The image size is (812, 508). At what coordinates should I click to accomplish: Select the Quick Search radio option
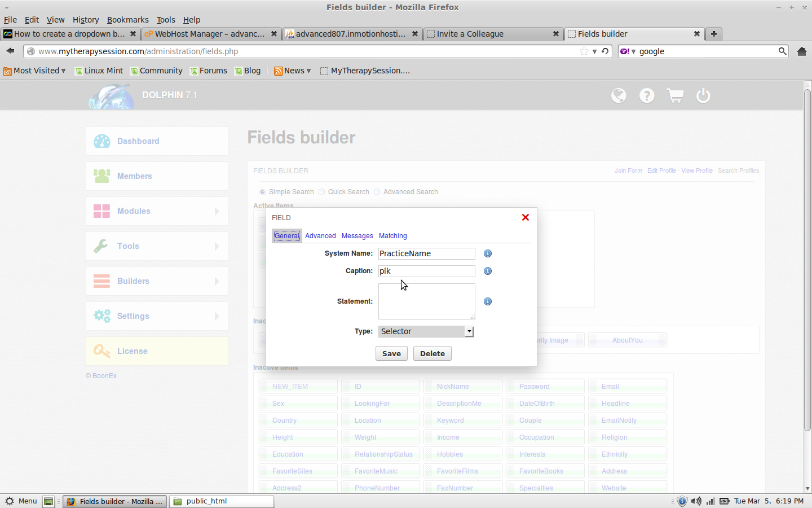coord(321,192)
